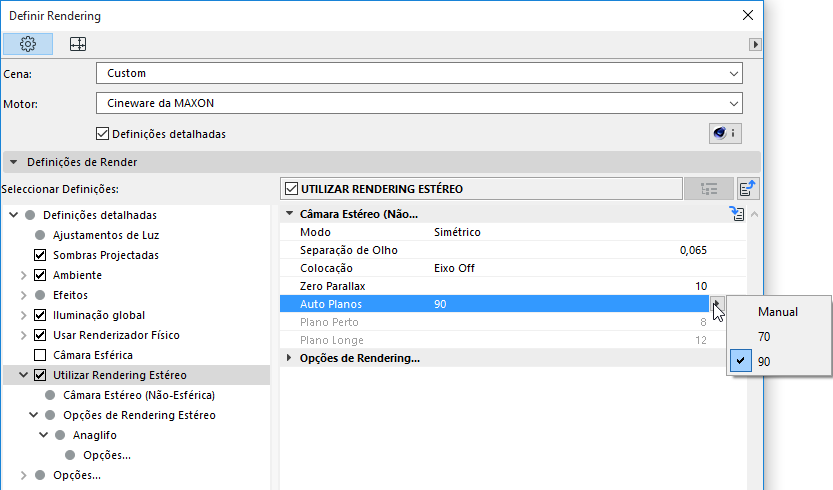Click the scroll up arrow in settings panel

[754, 215]
